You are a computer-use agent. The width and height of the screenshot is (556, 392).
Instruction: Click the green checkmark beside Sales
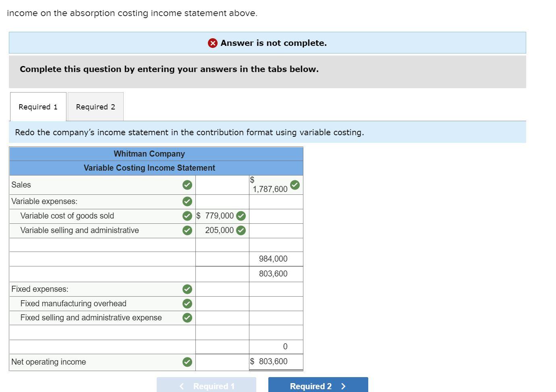pos(187,185)
